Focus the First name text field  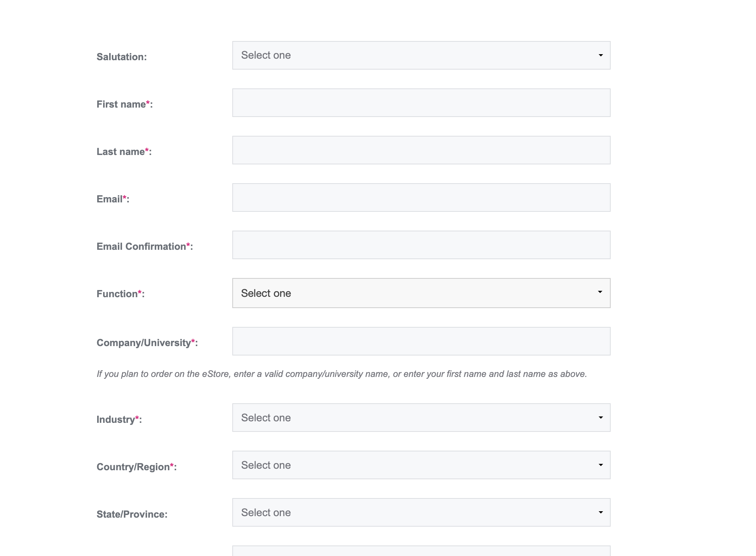pyautogui.click(x=421, y=103)
